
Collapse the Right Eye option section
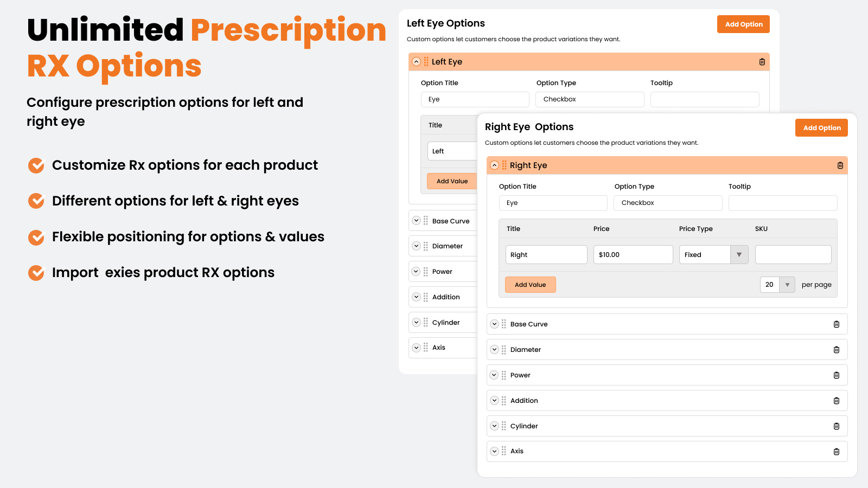coord(494,165)
